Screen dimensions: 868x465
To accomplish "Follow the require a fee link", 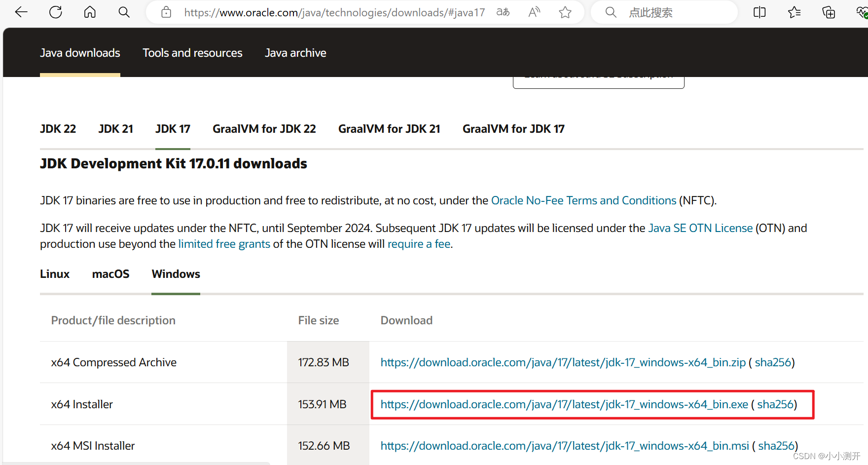I will pos(419,244).
